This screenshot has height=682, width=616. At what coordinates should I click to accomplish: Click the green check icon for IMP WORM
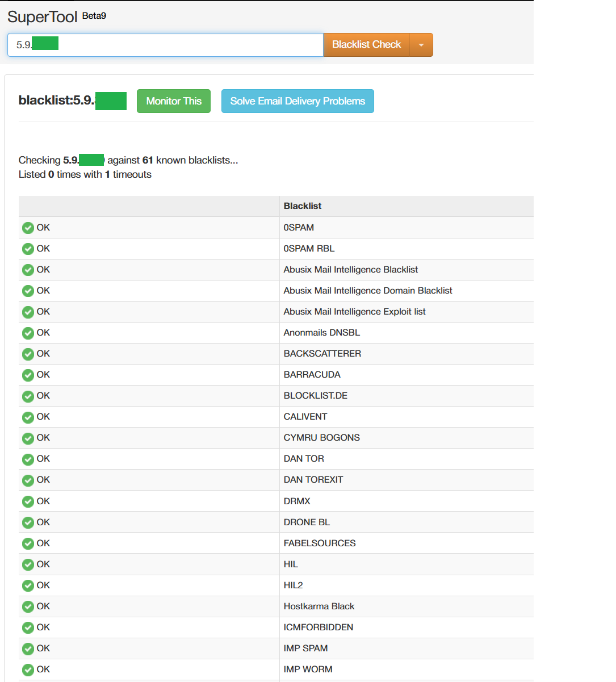28,670
